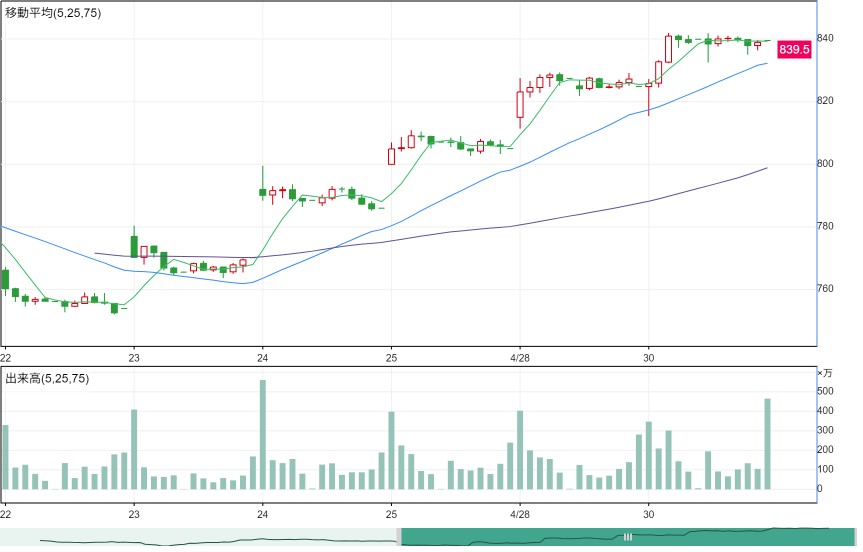Click the range slider left edge handle

click(x=399, y=537)
